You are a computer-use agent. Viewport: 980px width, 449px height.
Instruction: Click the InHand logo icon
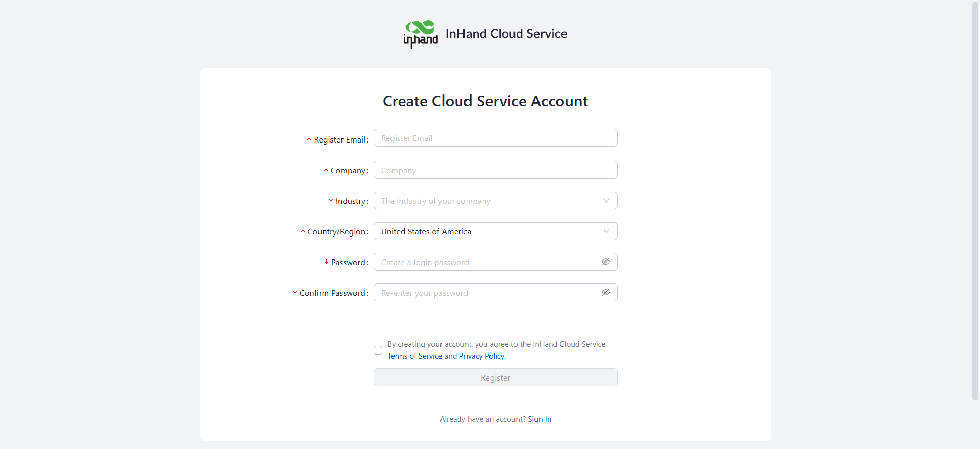tap(421, 34)
